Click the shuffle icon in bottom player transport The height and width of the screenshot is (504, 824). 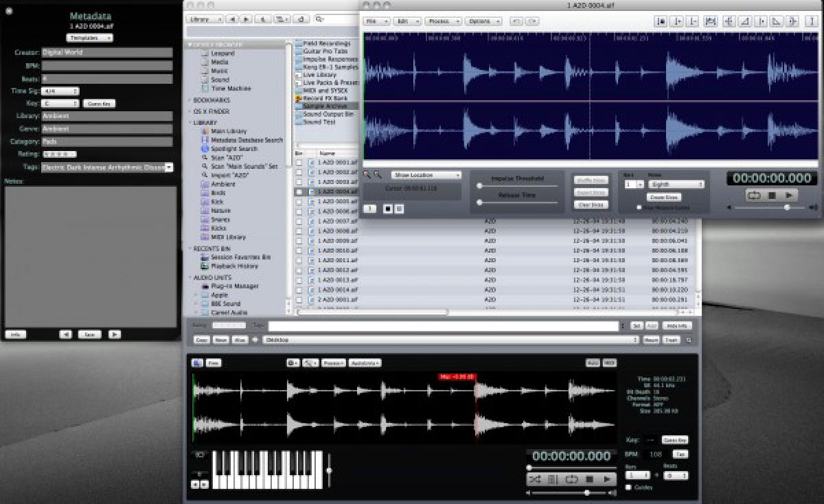[536, 479]
